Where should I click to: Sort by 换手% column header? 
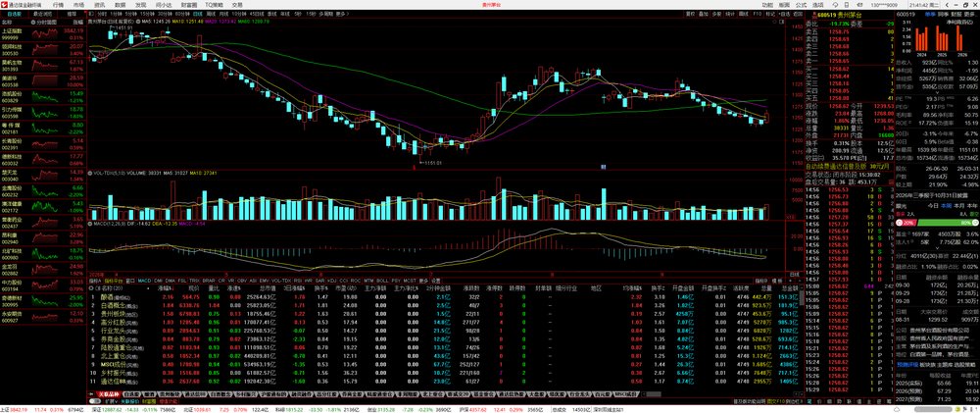coord(320,288)
